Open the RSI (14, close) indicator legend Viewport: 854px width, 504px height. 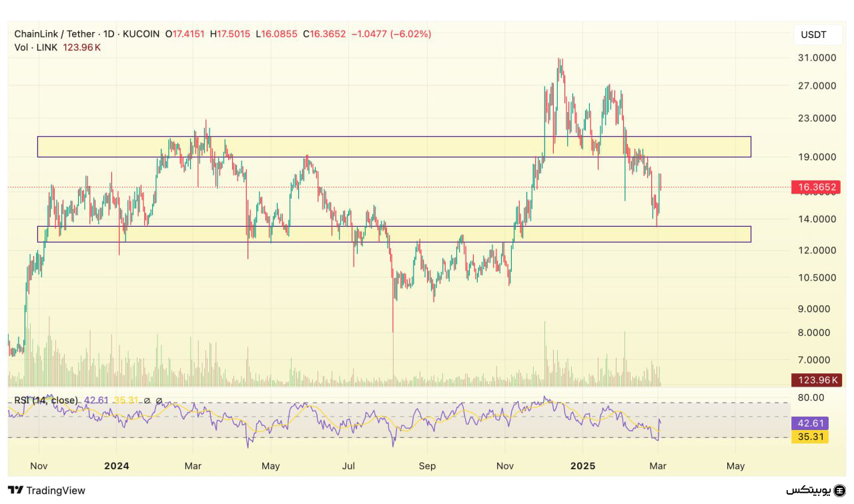tap(46, 400)
